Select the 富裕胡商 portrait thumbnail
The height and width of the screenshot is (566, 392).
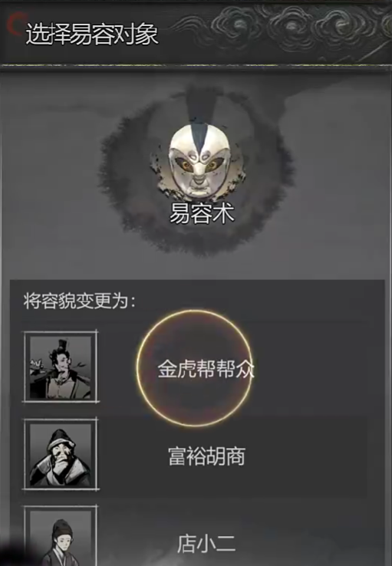point(61,454)
